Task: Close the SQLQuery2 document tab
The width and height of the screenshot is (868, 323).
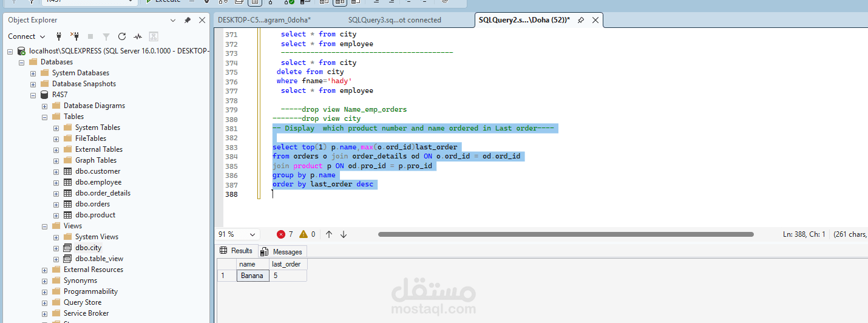Action: (x=595, y=20)
